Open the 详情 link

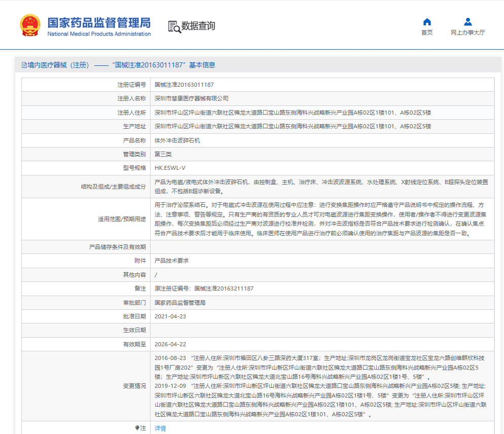coord(160,428)
